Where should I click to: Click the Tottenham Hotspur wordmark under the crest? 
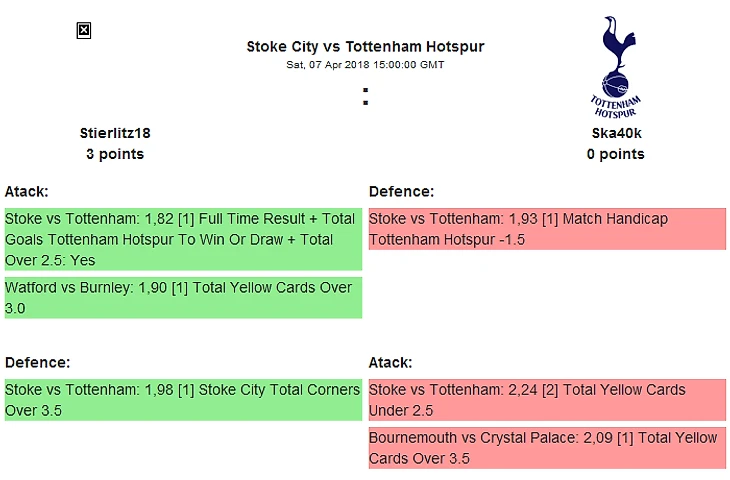point(615,105)
